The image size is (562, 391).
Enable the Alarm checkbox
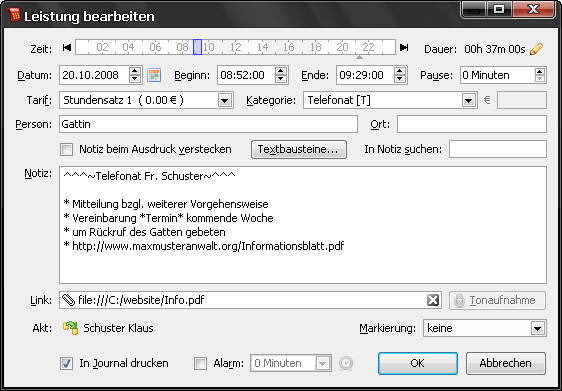(200, 363)
